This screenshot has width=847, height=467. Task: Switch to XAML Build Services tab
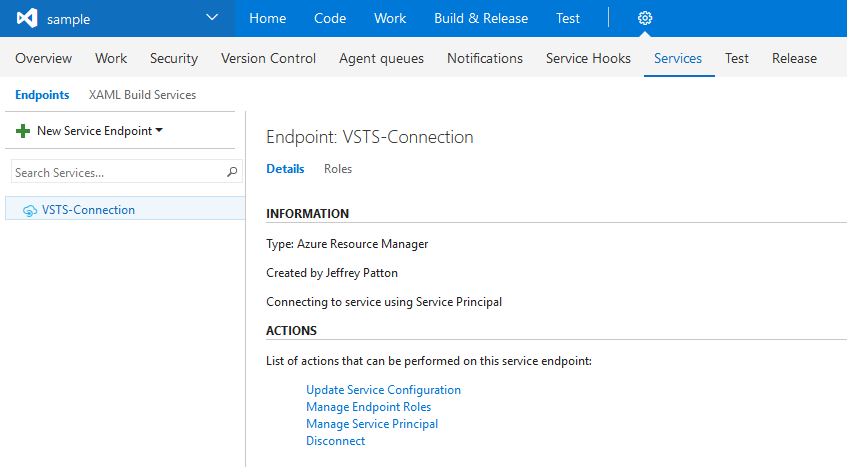(x=142, y=95)
